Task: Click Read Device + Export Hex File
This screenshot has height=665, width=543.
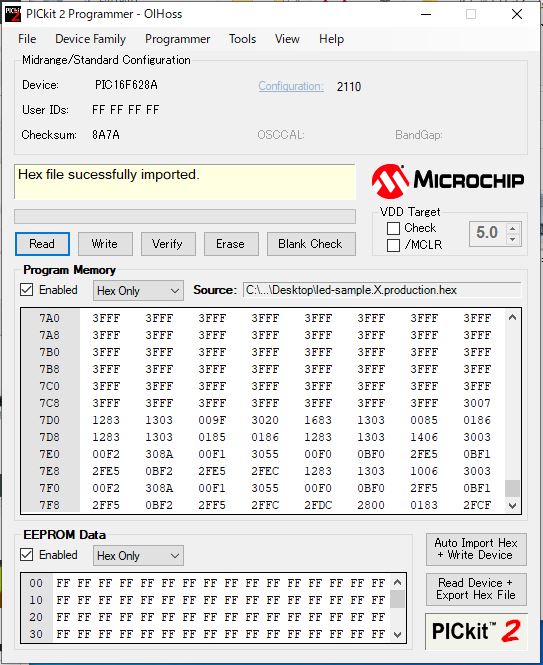Action: 476,589
